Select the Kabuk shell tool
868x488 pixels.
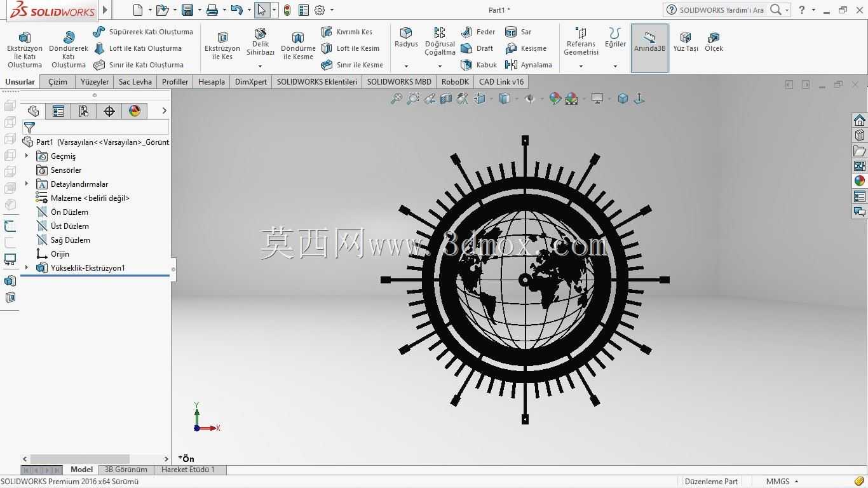[x=479, y=65]
